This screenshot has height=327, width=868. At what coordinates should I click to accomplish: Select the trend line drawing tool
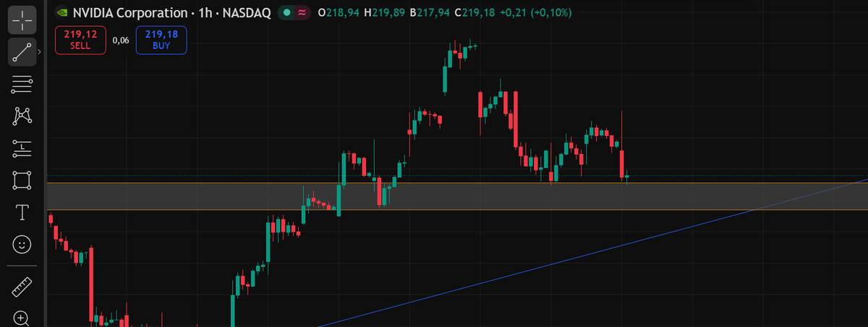tap(22, 52)
